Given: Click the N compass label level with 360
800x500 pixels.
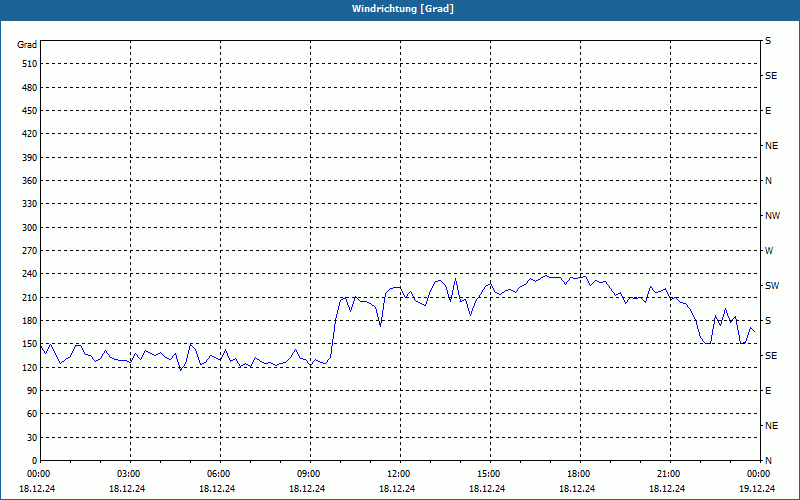Looking at the screenshot, I should pos(768,181).
